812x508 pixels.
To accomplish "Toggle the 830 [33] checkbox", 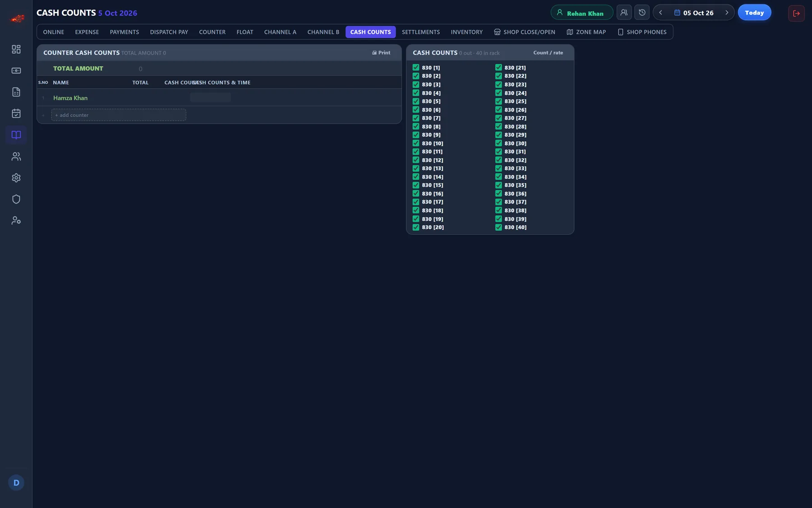I will [498, 168].
